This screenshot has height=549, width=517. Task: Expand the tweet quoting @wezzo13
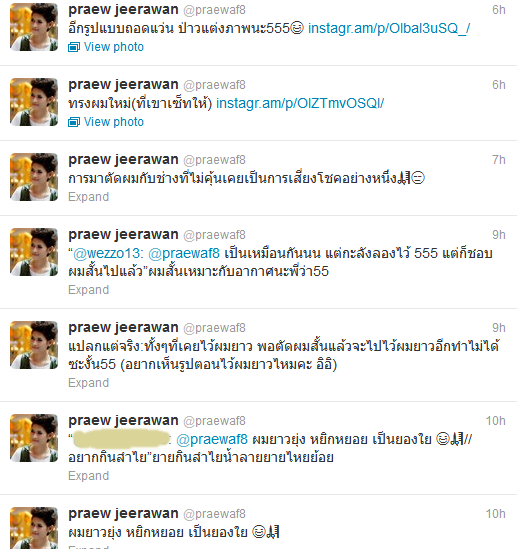[89, 290]
